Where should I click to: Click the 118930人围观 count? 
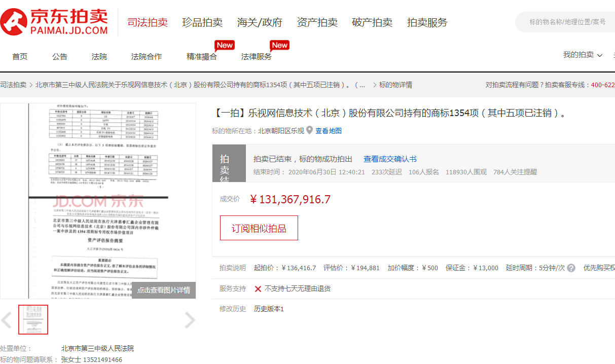pos(466,172)
